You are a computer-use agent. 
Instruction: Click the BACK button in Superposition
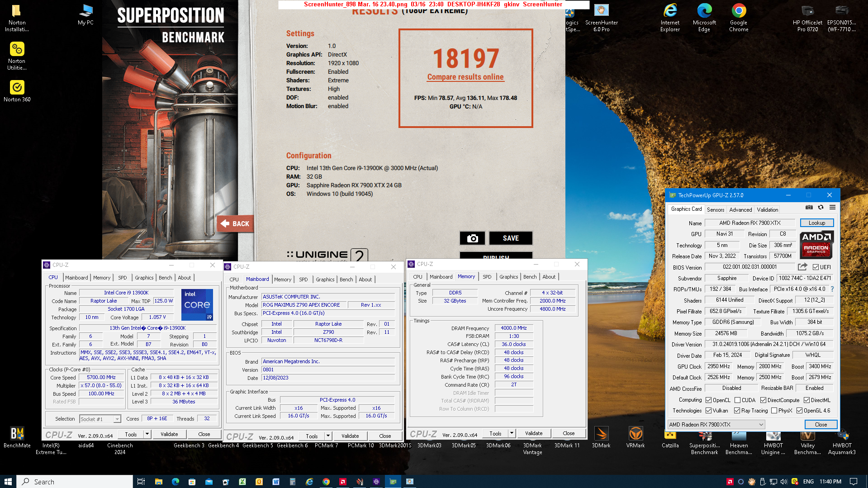235,223
